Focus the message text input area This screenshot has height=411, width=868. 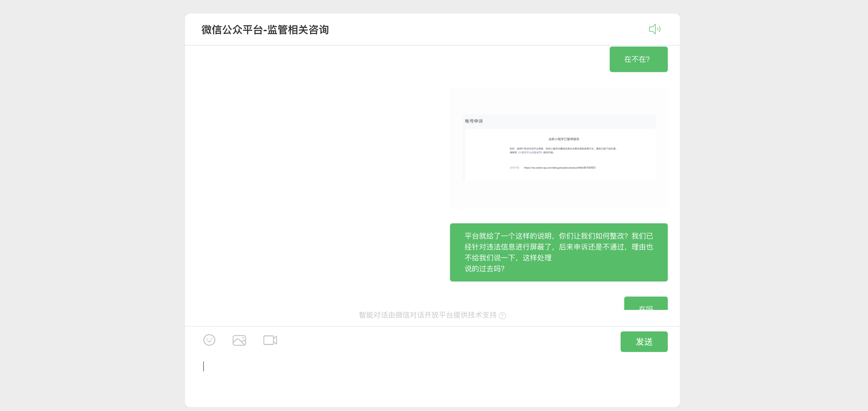pos(404,378)
